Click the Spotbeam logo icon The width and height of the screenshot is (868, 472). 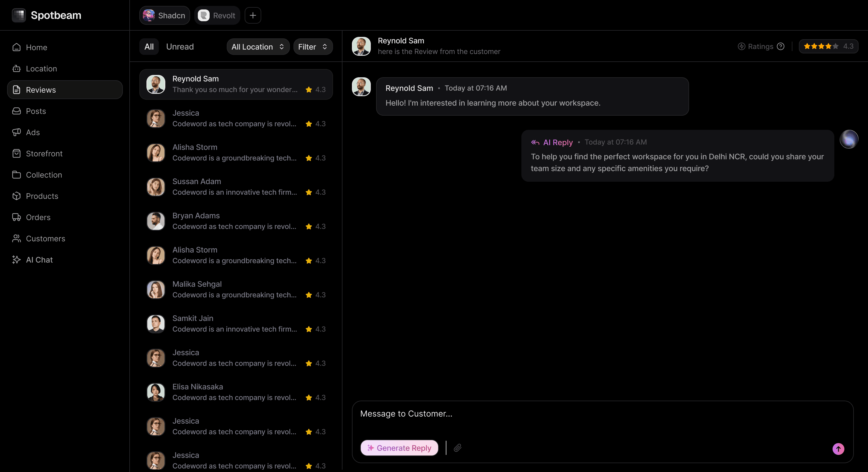click(19, 15)
